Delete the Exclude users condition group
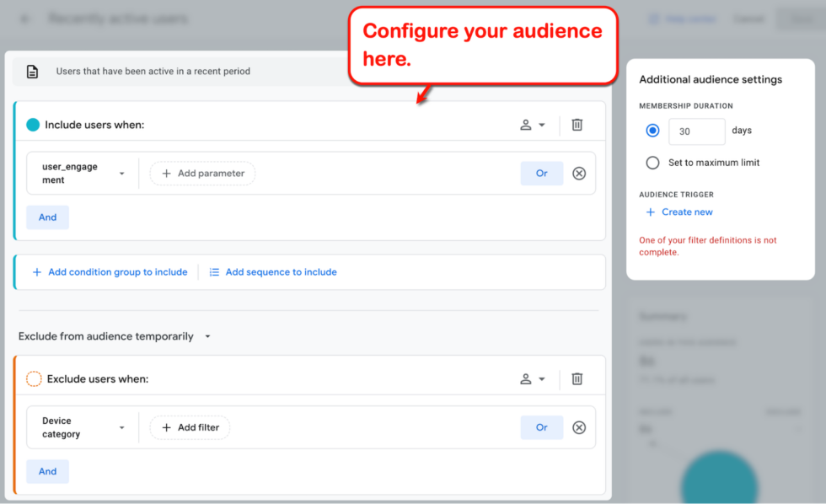 (577, 378)
